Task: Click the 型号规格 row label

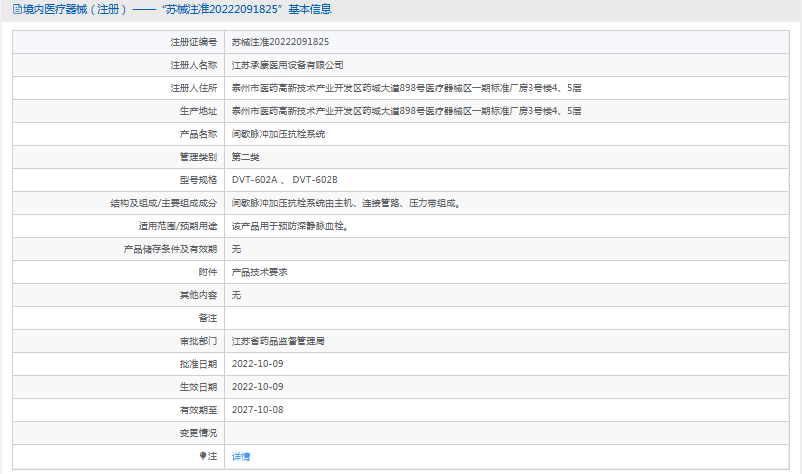Action: [198, 180]
